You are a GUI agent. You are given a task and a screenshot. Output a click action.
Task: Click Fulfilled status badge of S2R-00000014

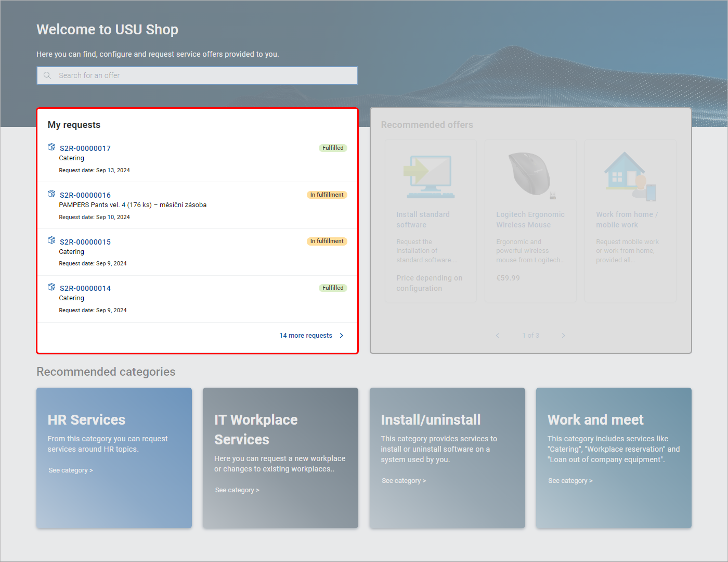(333, 288)
